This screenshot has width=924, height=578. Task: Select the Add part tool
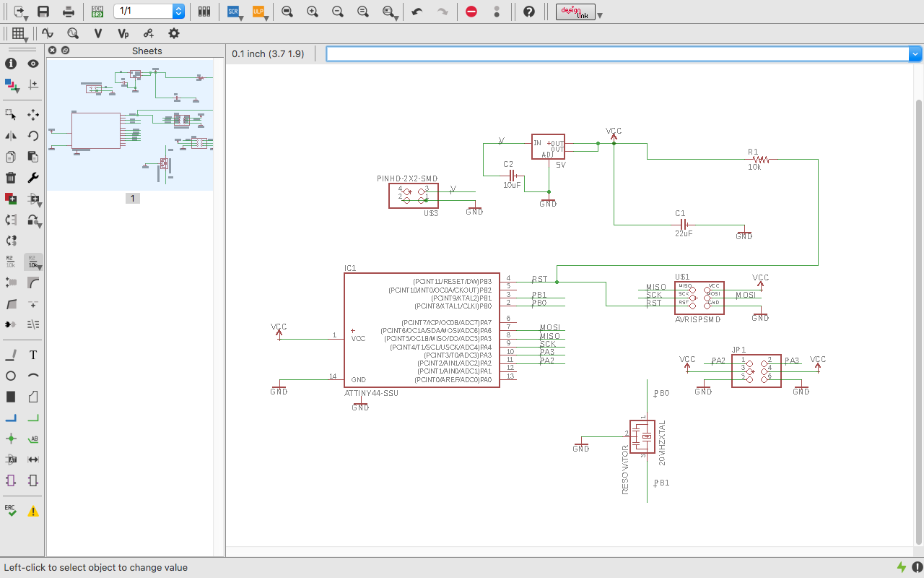11,199
